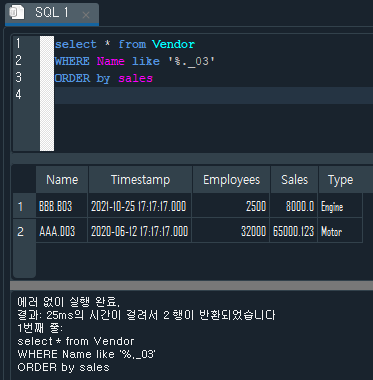Sort by the Type column header

(x=340, y=180)
